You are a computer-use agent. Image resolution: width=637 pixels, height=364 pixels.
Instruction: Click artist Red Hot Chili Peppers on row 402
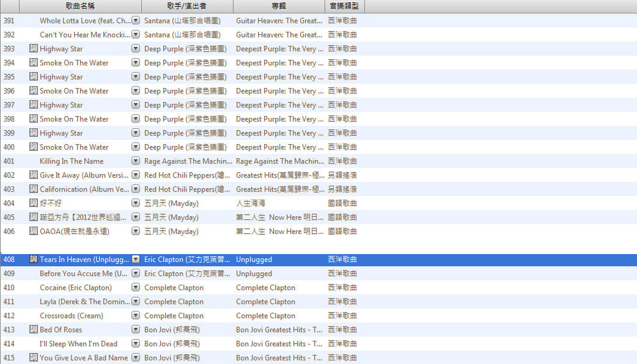187,175
